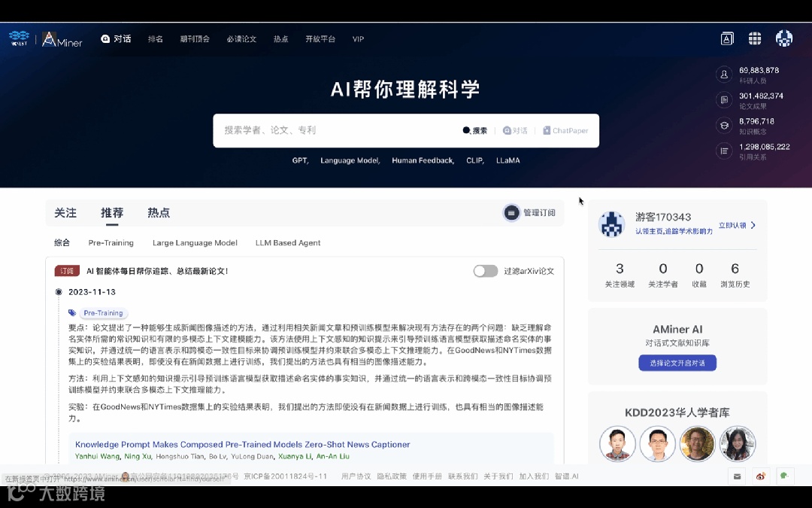
Task: Switch to the 关注 tab
Action: 65,213
